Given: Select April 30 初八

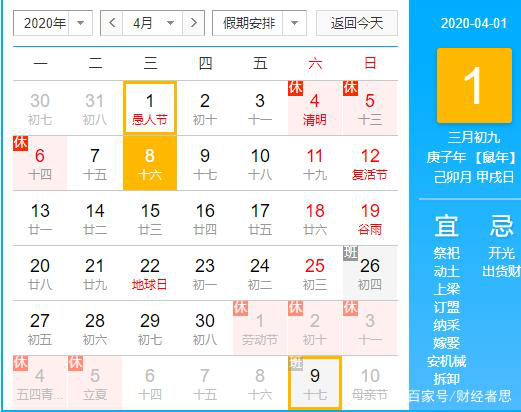Looking at the screenshot, I should 205,328.
